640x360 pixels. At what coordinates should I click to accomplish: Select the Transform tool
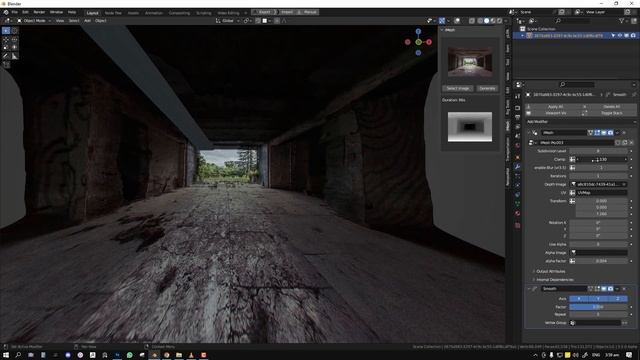point(15,47)
